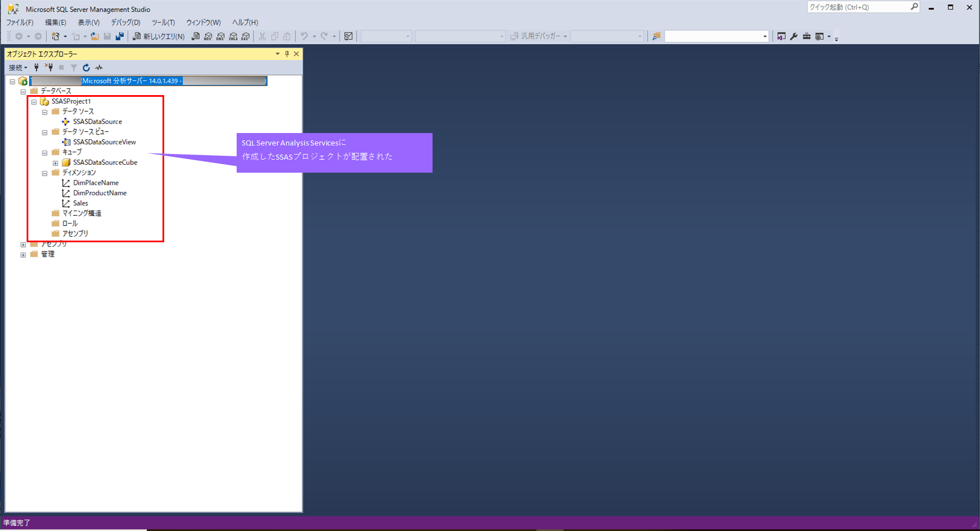Click the Paste toolbar icon
This screenshot has width=980, height=531.
287,36
